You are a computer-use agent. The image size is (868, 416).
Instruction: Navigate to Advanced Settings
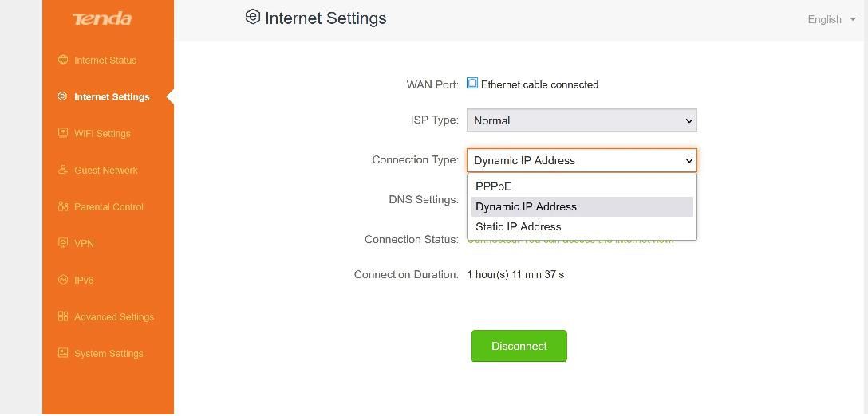pyautogui.click(x=114, y=316)
